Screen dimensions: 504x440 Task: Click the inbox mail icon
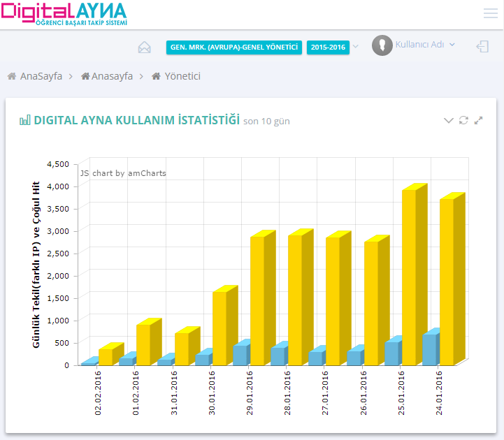pos(145,47)
